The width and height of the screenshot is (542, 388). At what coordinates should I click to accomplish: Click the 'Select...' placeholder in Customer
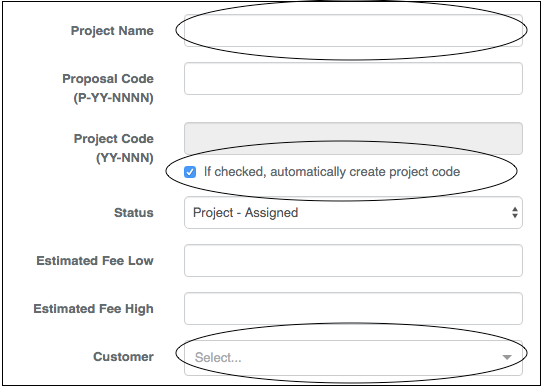(218, 357)
